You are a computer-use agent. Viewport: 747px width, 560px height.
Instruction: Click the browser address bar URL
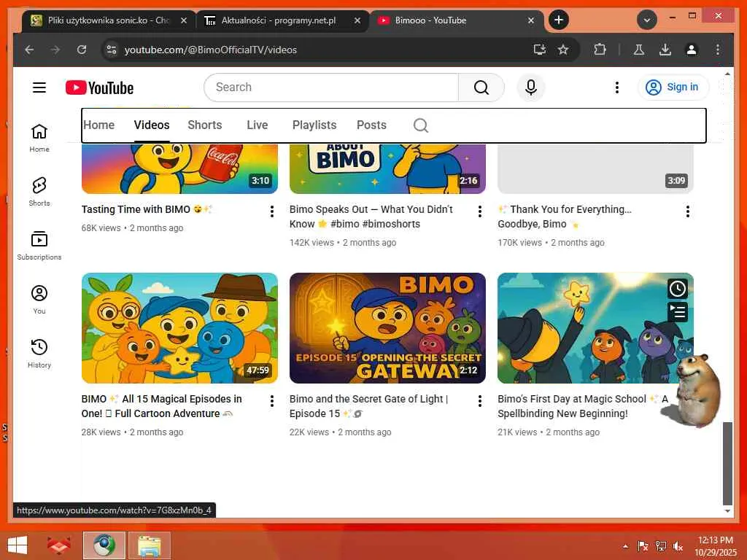(x=211, y=50)
